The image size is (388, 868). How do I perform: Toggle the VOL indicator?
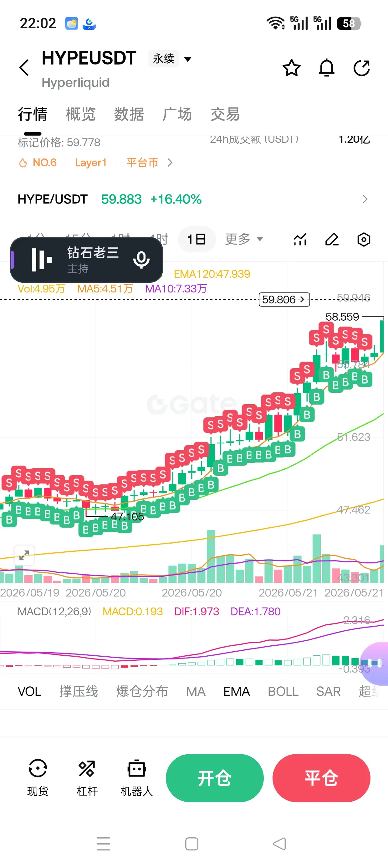point(29,691)
